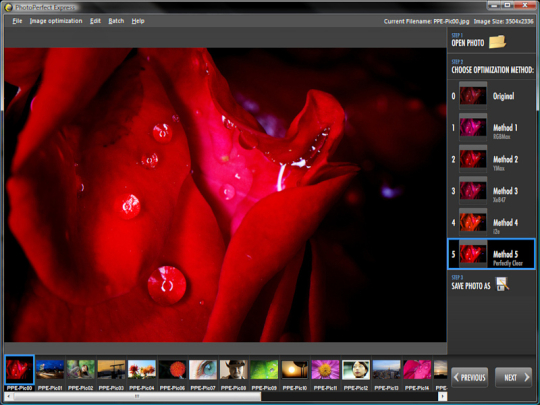
Task: Open the Batch menu
Action: (x=116, y=21)
